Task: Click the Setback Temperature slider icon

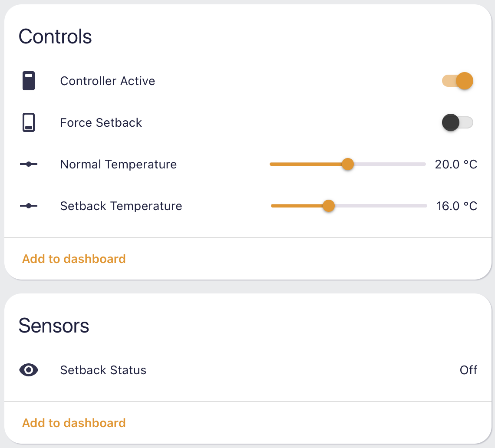Action: click(x=28, y=206)
